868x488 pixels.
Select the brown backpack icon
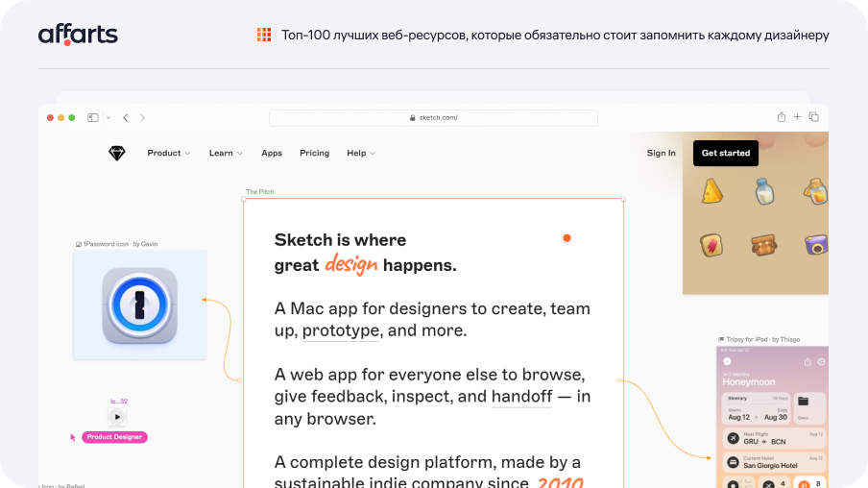764,245
